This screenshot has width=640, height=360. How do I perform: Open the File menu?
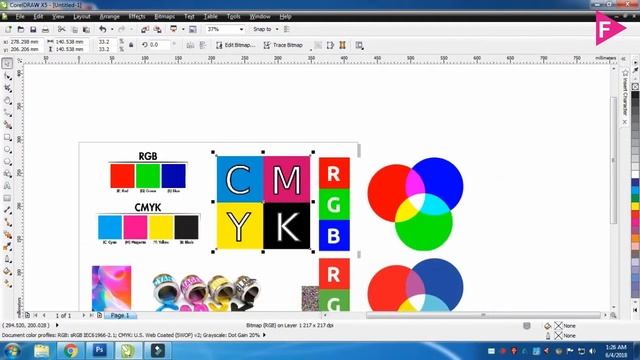pos(20,16)
